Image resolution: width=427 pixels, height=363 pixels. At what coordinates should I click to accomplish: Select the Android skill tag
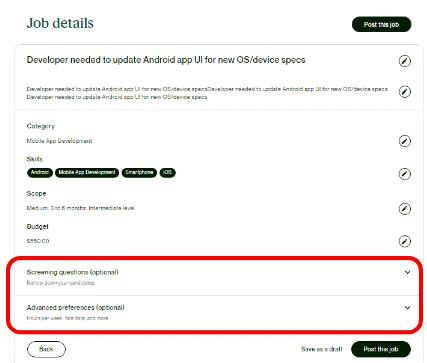click(40, 173)
